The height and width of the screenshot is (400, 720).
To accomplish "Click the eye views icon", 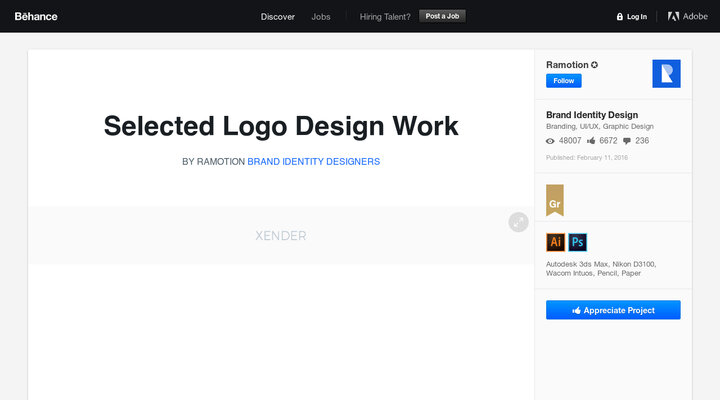I will pos(550,141).
